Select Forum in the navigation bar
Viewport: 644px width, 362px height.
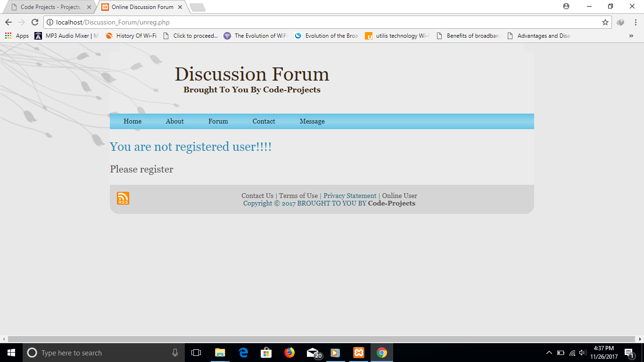[217, 121]
